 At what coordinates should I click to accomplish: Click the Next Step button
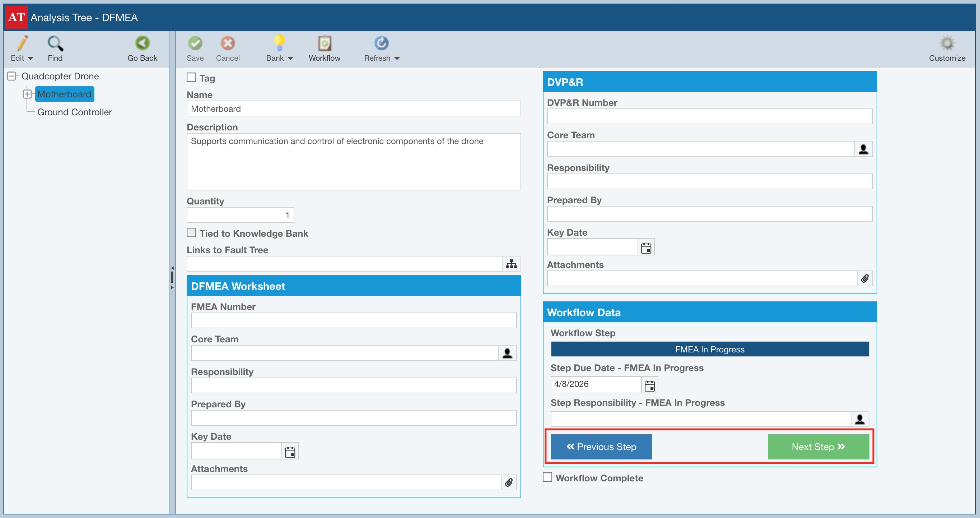(x=818, y=447)
